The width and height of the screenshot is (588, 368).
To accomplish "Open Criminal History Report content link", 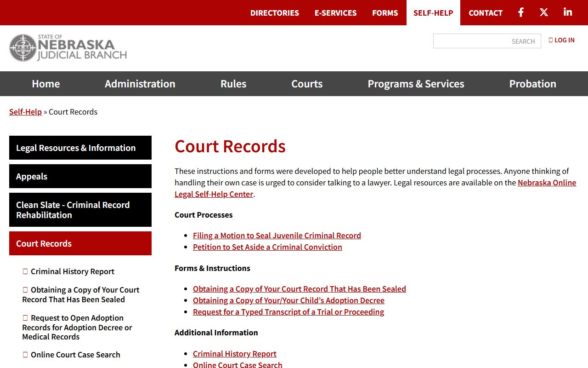I will pos(235,354).
